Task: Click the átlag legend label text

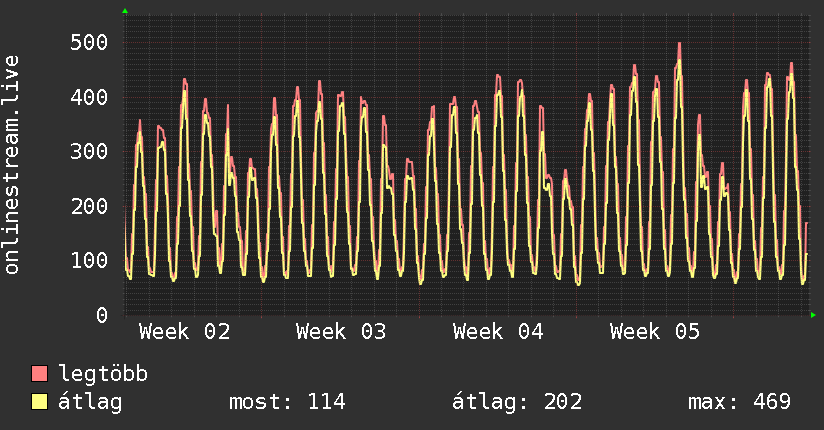Action: coord(90,402)
